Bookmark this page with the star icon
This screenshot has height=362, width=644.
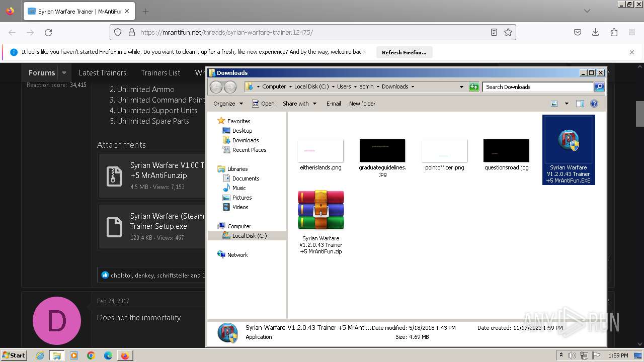pos(508,32)
